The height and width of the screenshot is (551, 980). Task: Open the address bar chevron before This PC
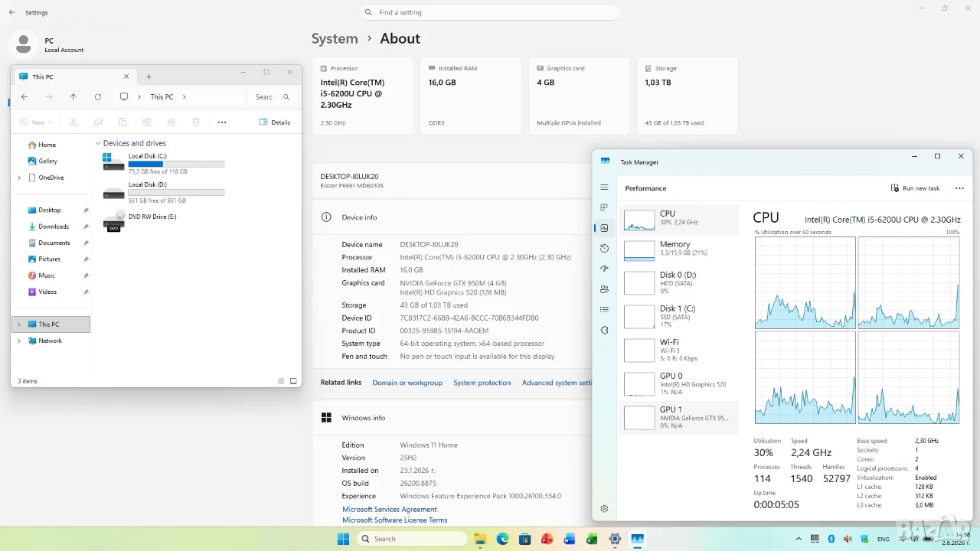pyautogui.click(x=139, y=97)
